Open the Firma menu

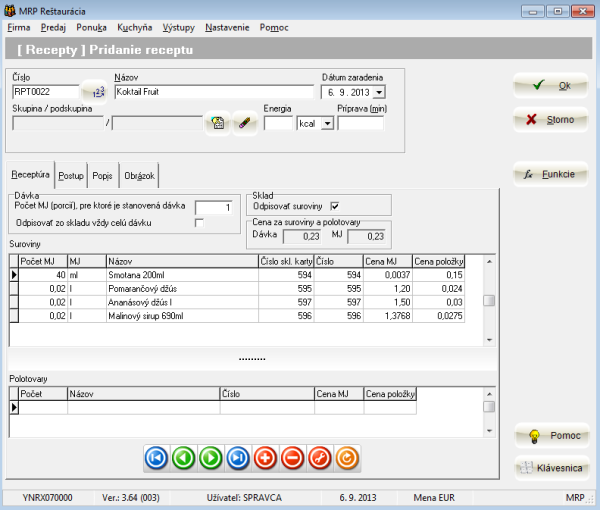(19, 28)
